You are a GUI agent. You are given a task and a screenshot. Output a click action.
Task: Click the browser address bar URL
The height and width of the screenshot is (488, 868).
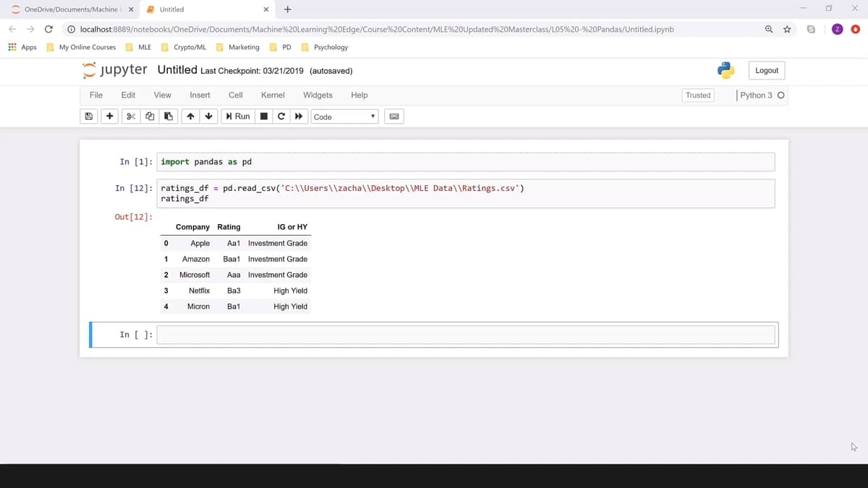[377, 30]
